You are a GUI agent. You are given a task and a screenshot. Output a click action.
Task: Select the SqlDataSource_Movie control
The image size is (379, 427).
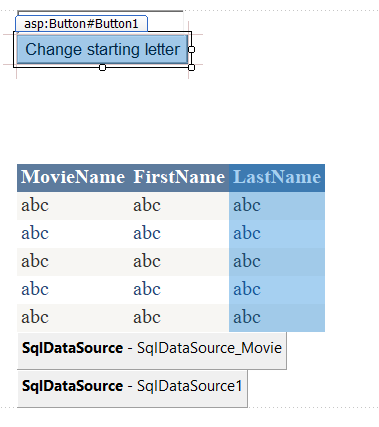(152, 350)
